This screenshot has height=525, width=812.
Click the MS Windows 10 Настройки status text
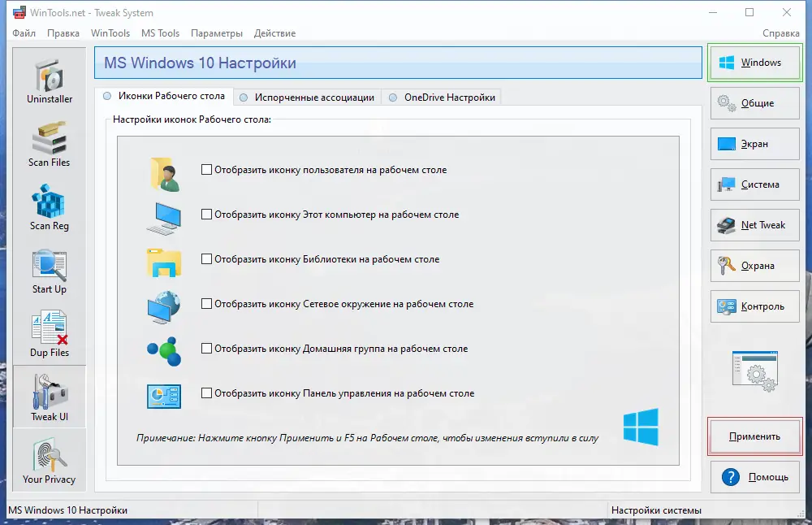coord(68,510)
